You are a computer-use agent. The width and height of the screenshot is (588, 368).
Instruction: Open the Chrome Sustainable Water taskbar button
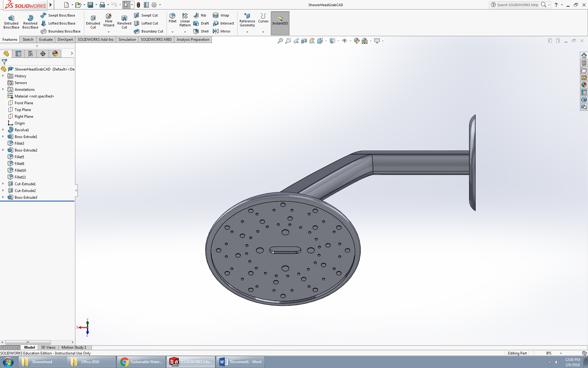point(141,362)
